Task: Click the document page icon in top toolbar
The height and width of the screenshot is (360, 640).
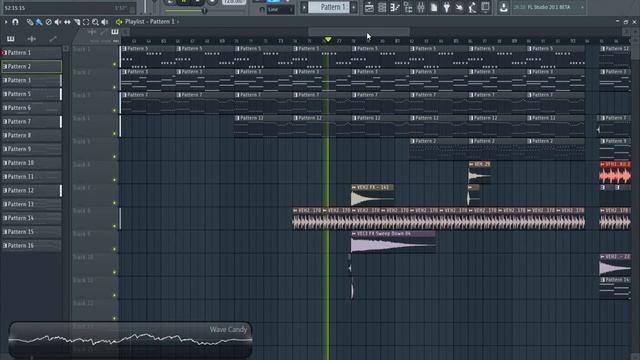Action: 434,7
